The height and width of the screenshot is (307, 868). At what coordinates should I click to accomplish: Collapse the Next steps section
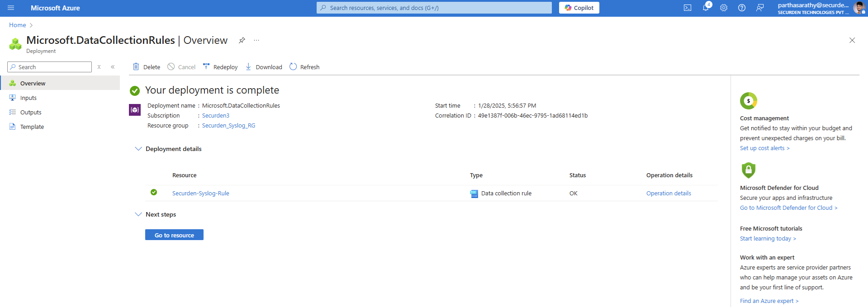pos(138,214)
